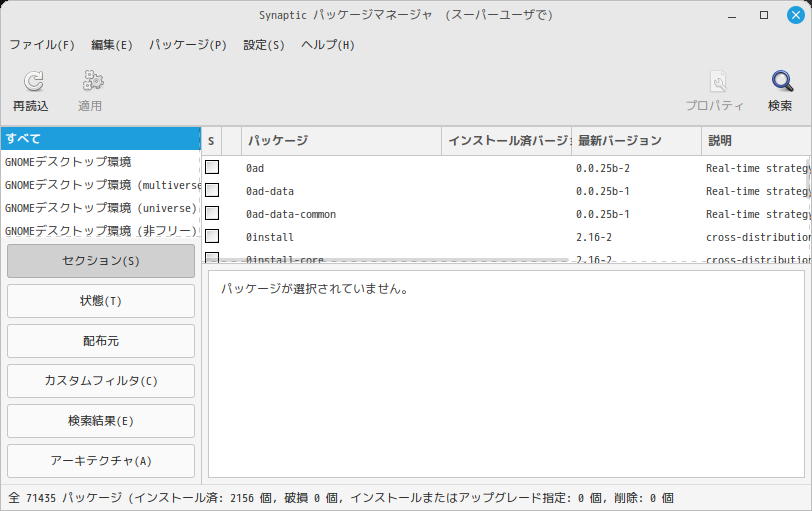Open the パッケージ(P) menu
812x511 pixels.
(188, 45)
